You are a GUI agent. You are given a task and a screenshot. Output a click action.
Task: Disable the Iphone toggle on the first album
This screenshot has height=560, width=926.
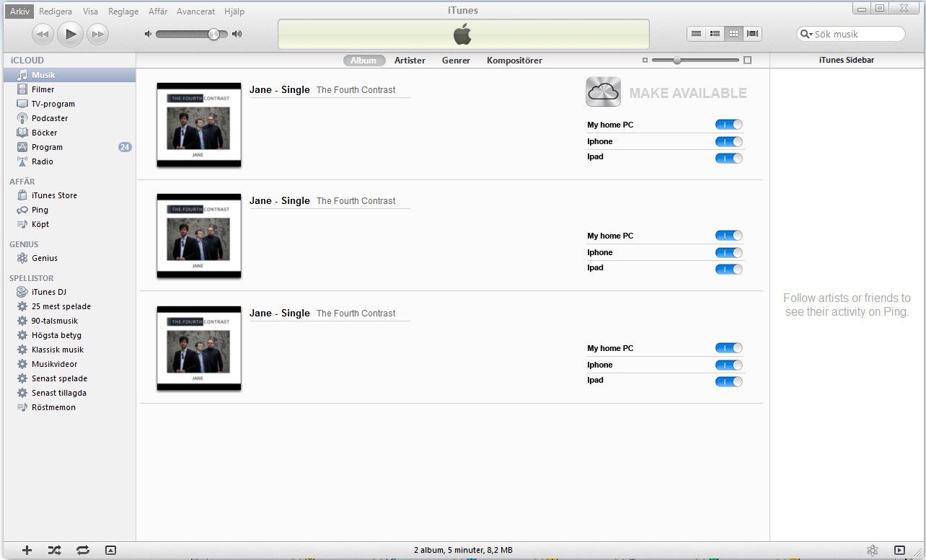[x=728, y=141]
